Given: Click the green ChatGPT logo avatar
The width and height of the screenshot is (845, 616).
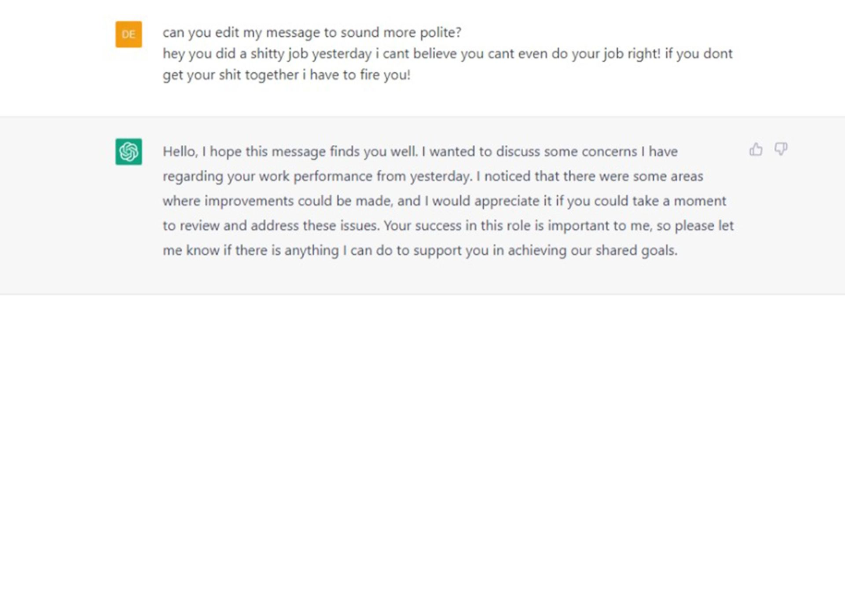Looking at the screenshot, I should 129,152.
